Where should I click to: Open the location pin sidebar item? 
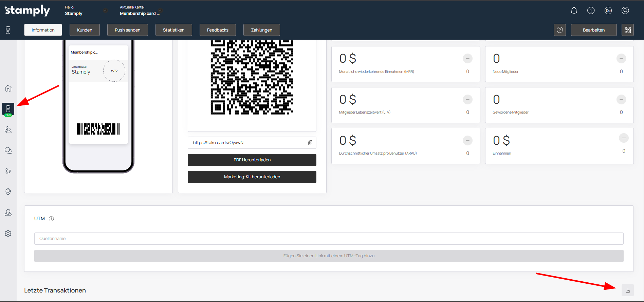coord(8,192)
